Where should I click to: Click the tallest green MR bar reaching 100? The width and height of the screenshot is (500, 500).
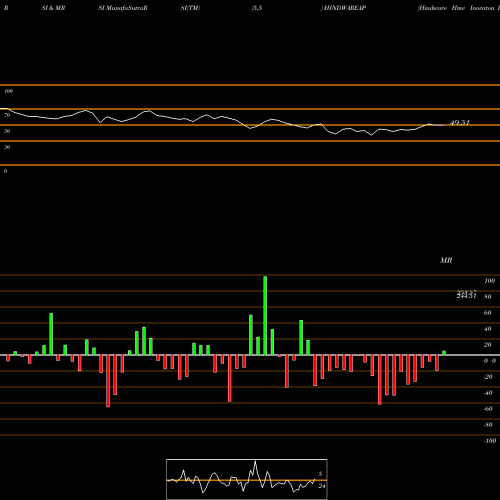[x=265, y=315]
